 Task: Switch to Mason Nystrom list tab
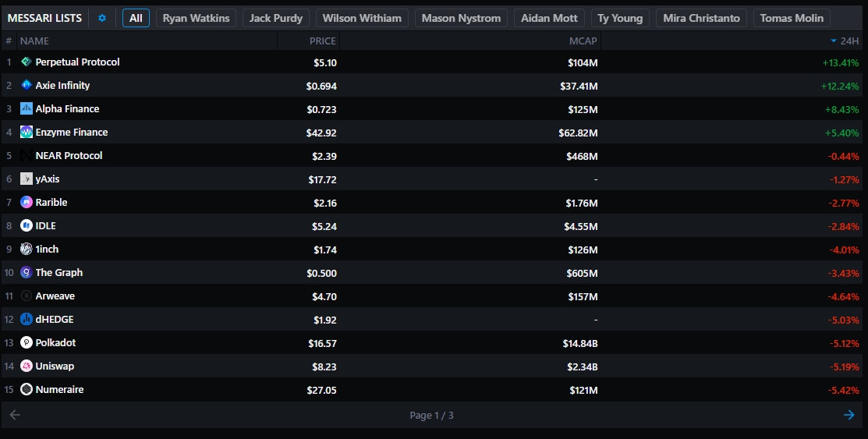click(461, 18)
